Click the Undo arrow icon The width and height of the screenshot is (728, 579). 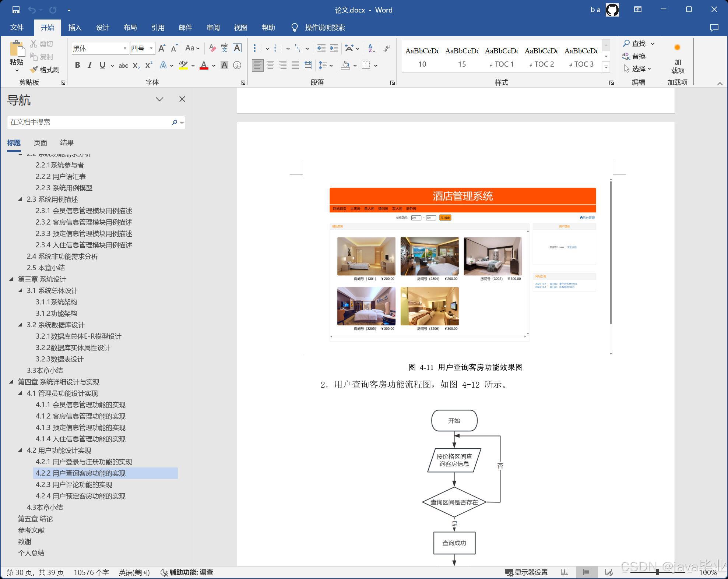(32, 10)
